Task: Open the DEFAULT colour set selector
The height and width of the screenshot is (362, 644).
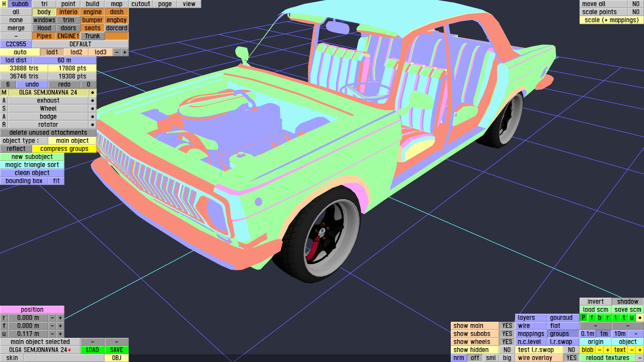Action: (x=80, y=44)
